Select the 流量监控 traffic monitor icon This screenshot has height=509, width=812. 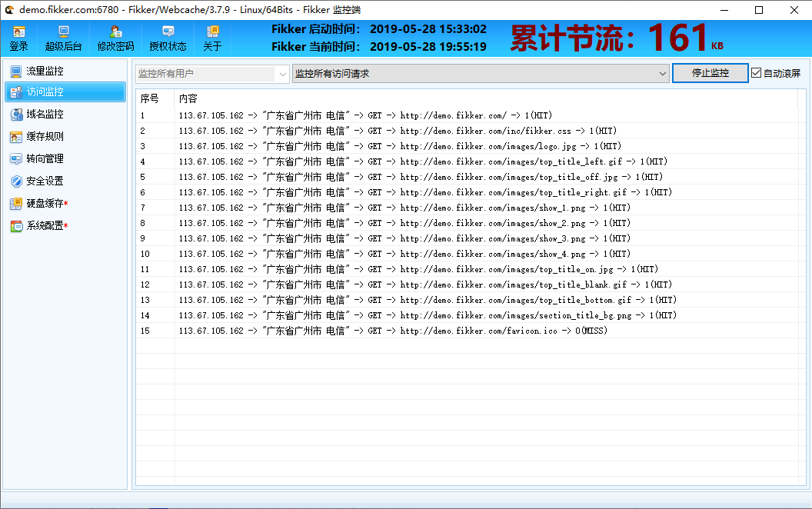(x=16, y=71)
